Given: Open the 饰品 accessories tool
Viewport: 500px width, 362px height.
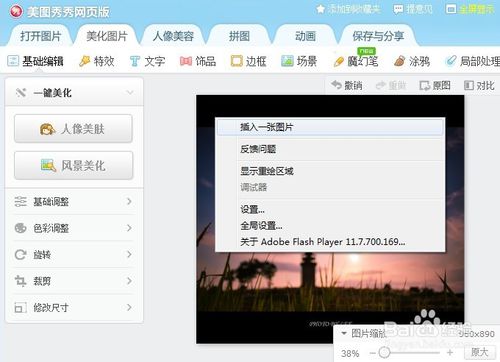Looking at the screenshot, I should click(x=198, y=61).
